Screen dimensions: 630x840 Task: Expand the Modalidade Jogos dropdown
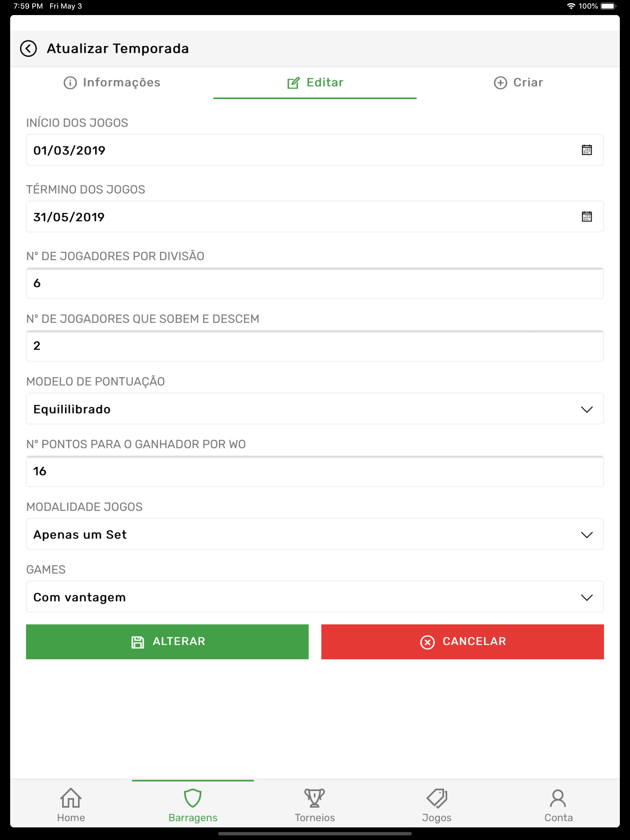click(x=315, y=534)
